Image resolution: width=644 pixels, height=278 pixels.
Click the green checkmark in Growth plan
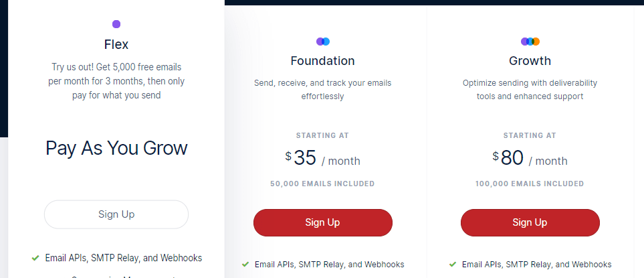click(453, 265)
